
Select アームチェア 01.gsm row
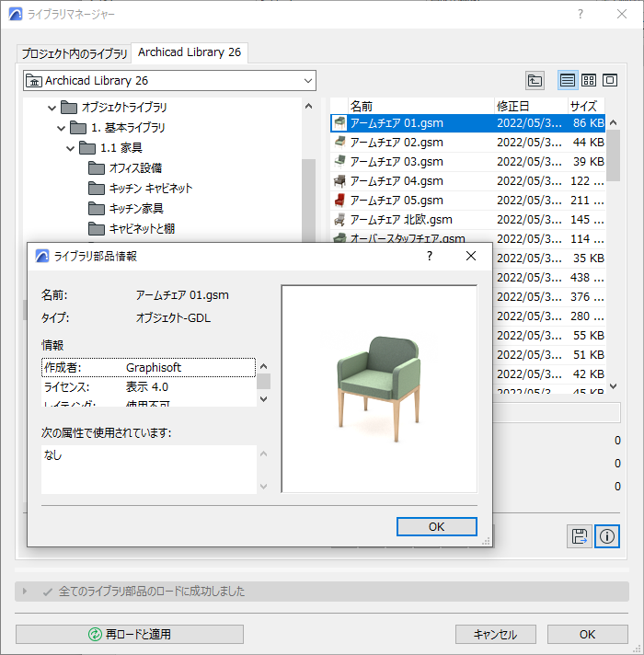467,123
